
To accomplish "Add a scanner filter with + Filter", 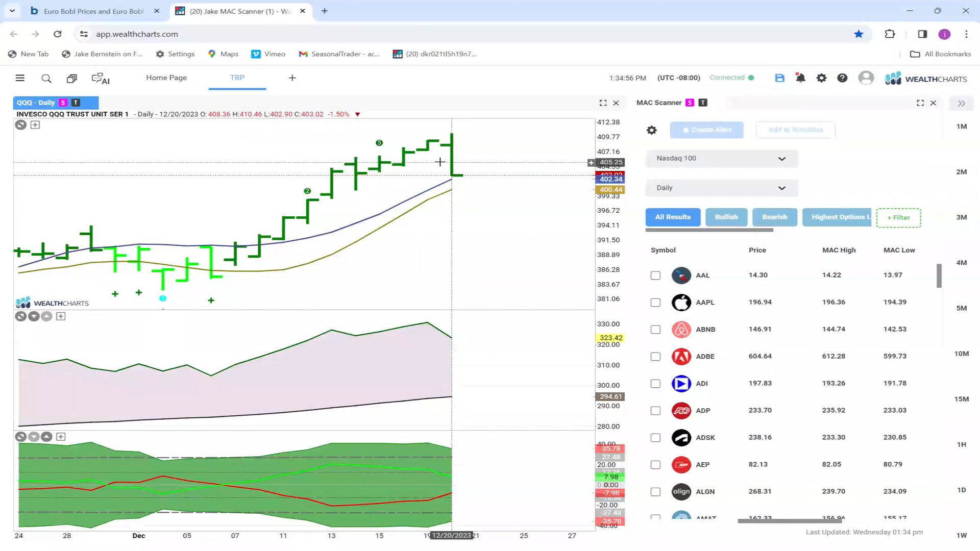I will click(x=898, y=218).
